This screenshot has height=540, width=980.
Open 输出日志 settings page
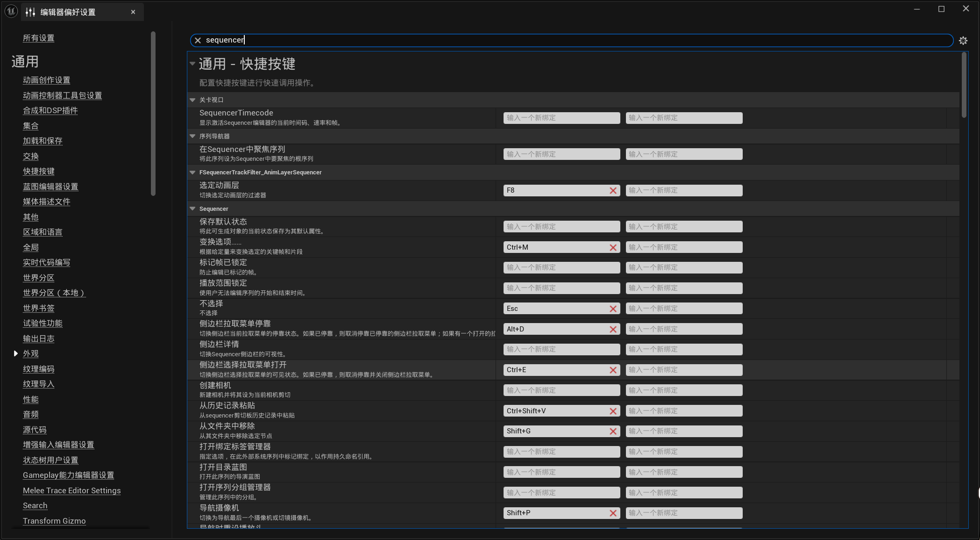(39, 338)
